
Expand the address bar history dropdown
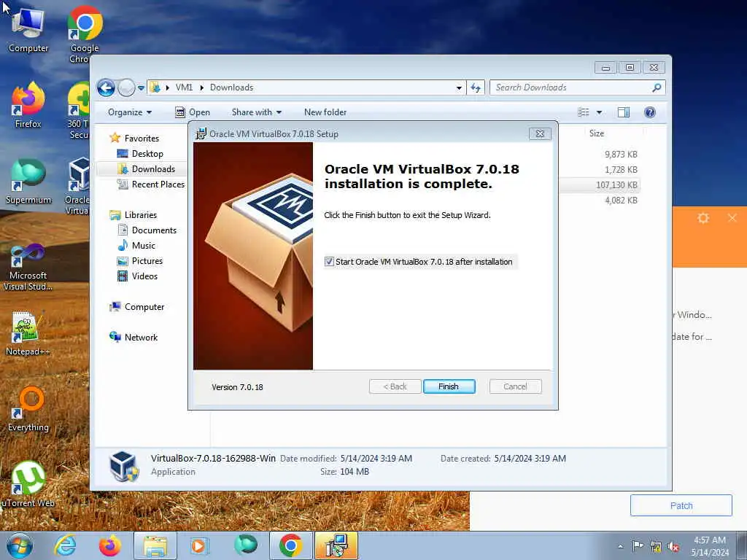point(459,87)
